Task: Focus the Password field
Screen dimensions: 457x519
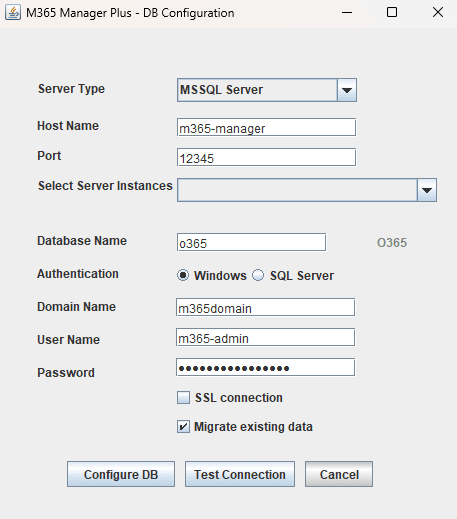Action: [265, 367]
